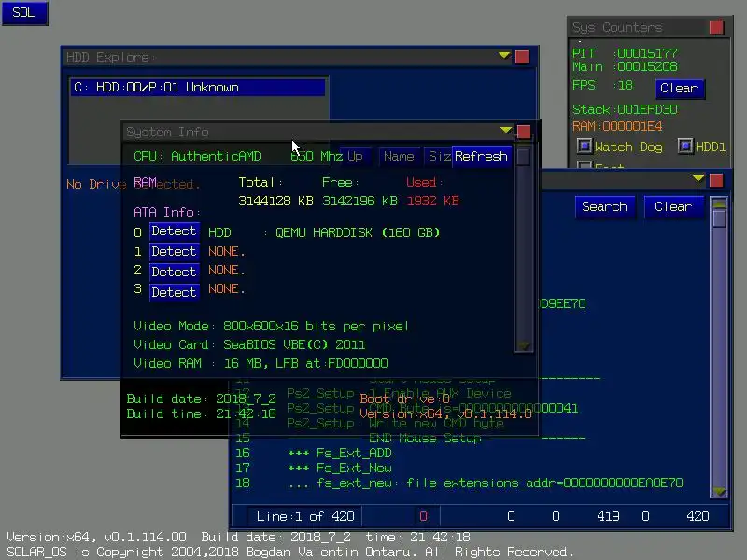Close the Sys Counters window

click(x=716, y=27)
